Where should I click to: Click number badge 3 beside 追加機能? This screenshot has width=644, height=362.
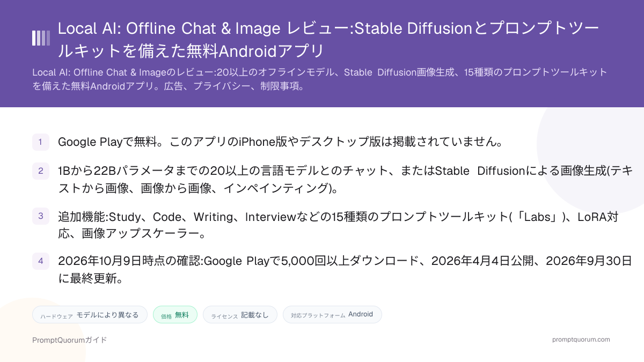[x=41, y=216]
